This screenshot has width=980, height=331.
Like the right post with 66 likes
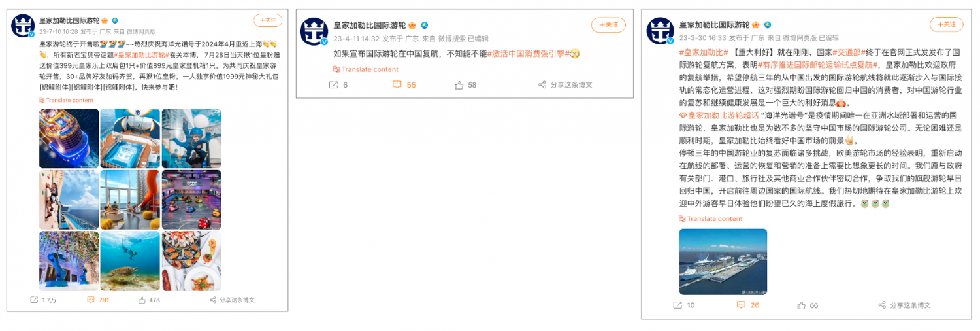click(x=801, y=305)
